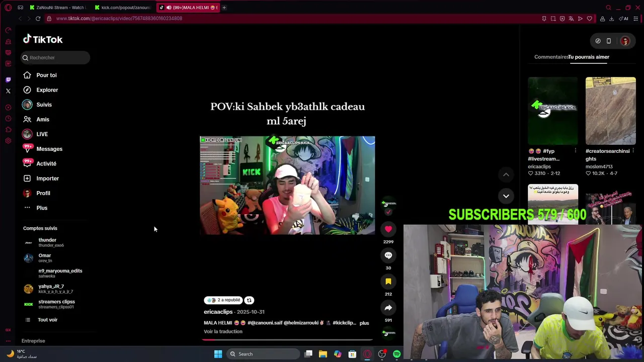The image size is (644, 362).
Task: Open the Opera GX menu logo
Action: 8,8
